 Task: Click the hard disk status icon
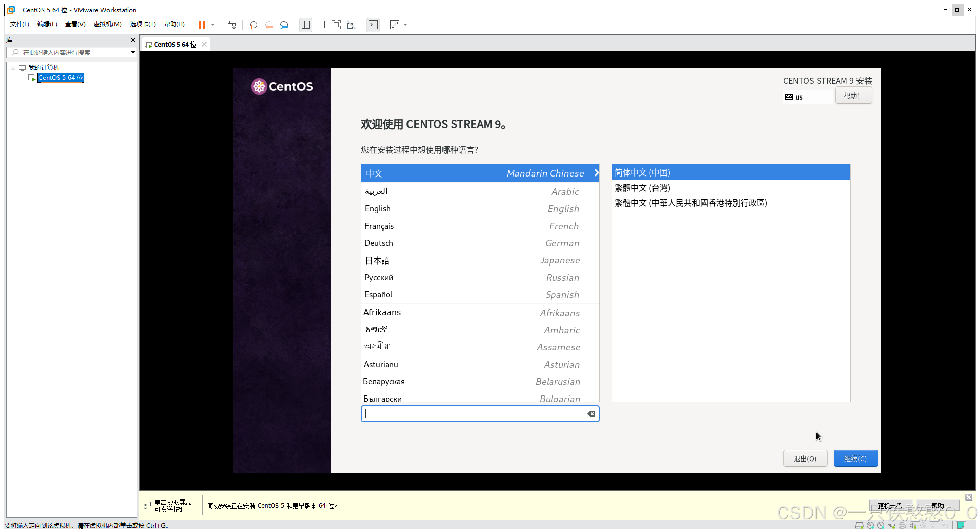(x=859, y=525)
